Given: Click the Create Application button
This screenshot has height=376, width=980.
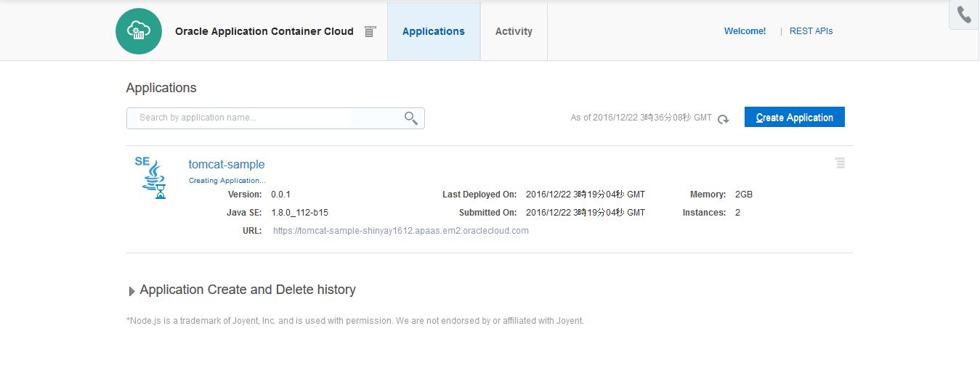Looking at the screenshot, I should (x=795, y=118).
